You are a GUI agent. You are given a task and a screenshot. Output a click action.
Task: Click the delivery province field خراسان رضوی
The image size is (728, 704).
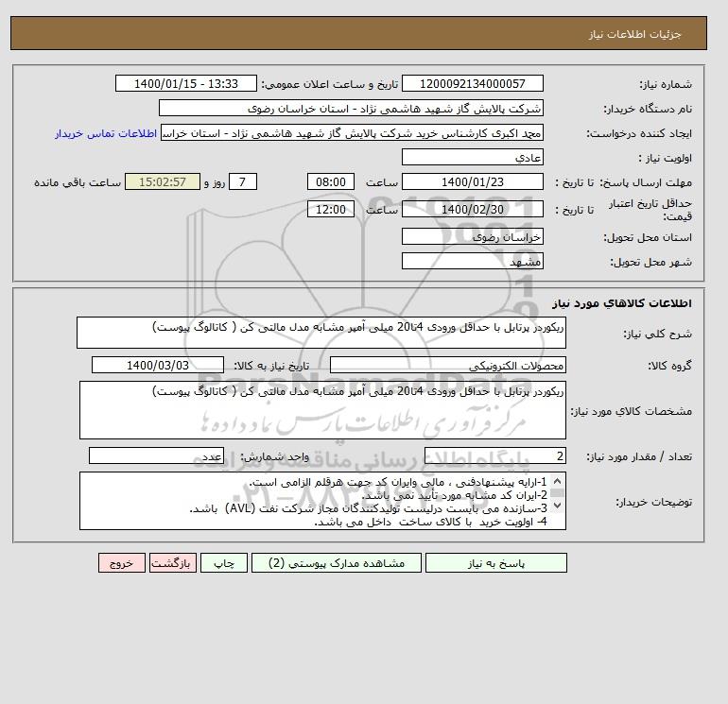pos(472,236)
